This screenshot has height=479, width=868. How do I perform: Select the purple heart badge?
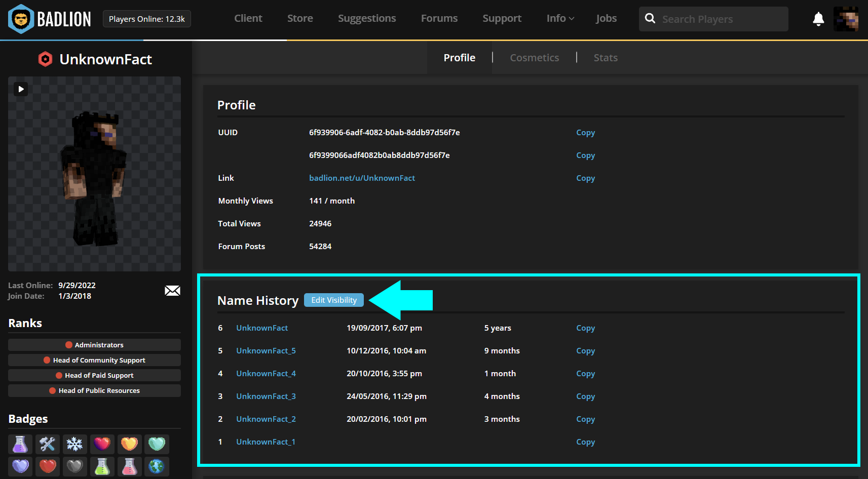pyautogui.click(x=20, y=466)
